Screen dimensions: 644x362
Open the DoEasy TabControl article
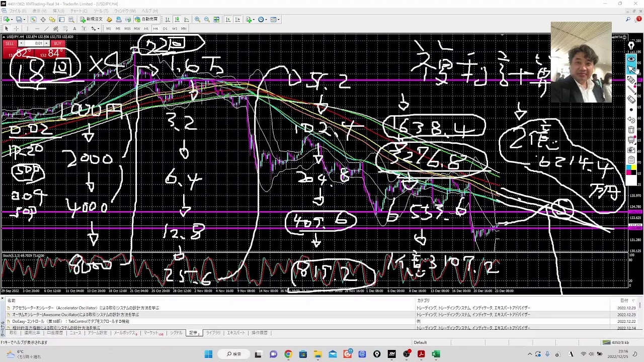tap(70, 321)
